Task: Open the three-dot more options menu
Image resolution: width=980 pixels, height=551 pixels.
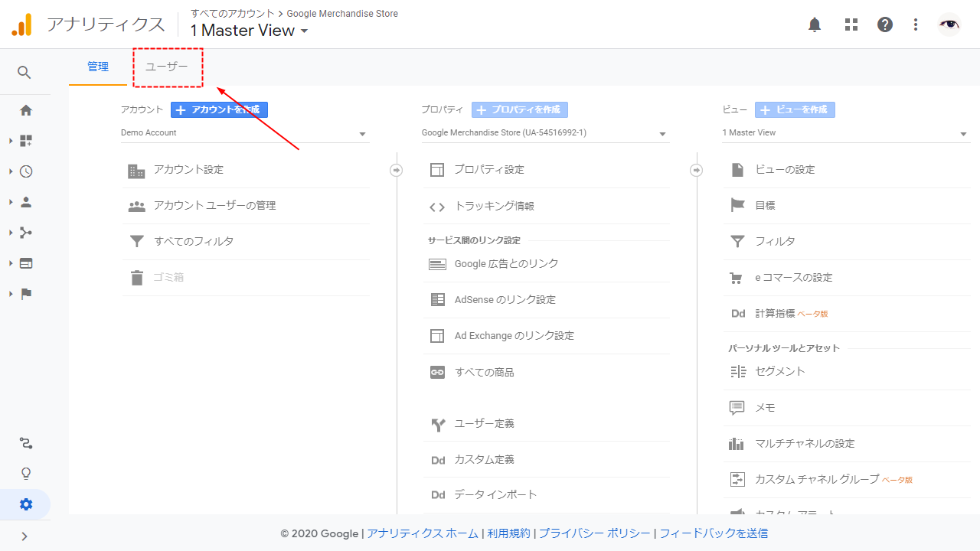Action: click(x=916, y=24)
